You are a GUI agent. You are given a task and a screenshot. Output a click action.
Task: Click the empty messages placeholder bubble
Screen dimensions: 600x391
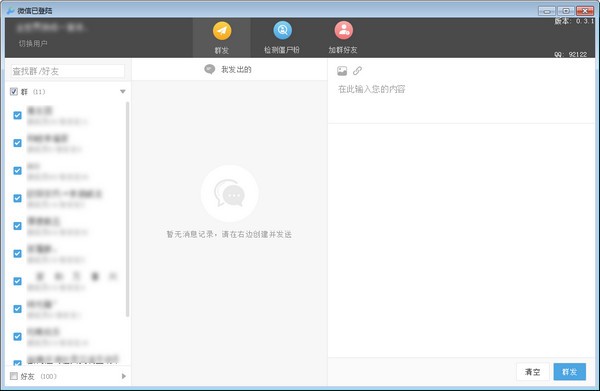pyautogui.click(x=230, y=194)
